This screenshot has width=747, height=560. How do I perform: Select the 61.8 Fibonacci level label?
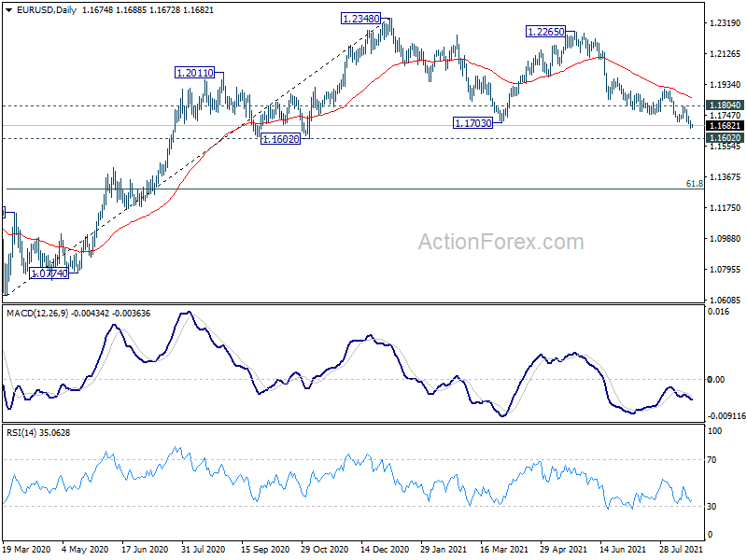click(695, 183)
